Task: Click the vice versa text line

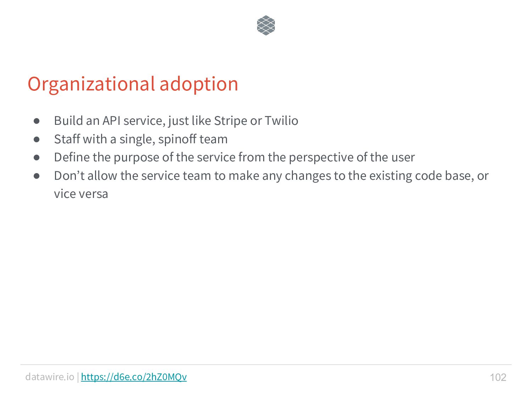Action: coord(81,194)
